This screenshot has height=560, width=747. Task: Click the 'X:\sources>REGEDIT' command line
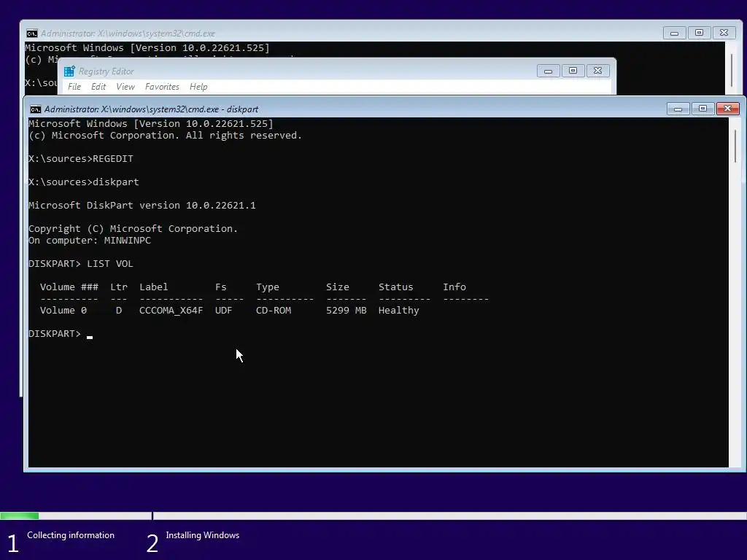click(x=81, y=158)
